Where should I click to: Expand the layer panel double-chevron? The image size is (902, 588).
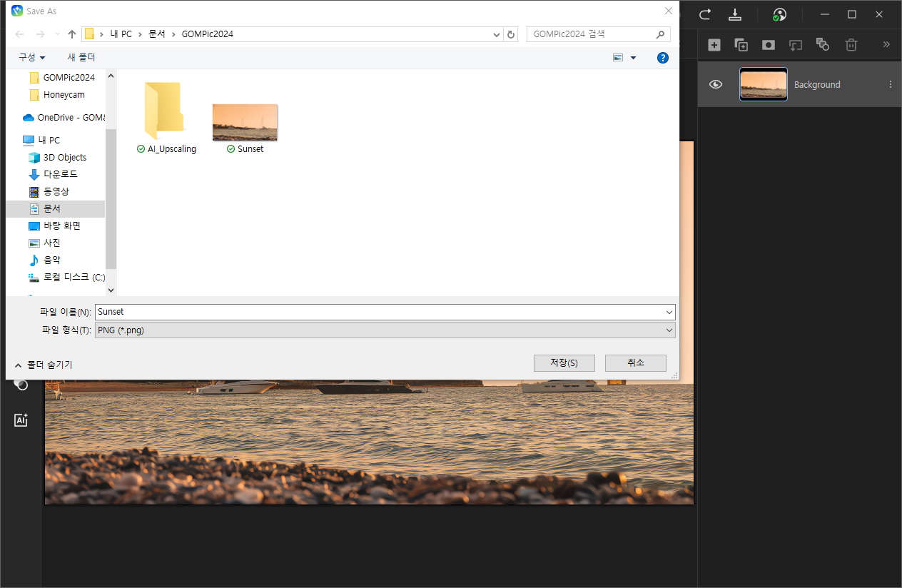click(886, 45)
